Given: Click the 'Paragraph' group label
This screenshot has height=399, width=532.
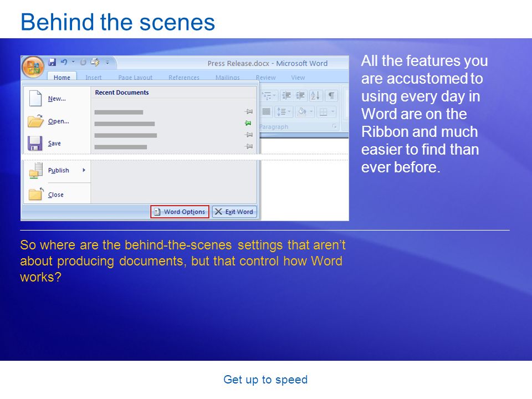Looking at the screenshot, I should [x=274, y=126].
